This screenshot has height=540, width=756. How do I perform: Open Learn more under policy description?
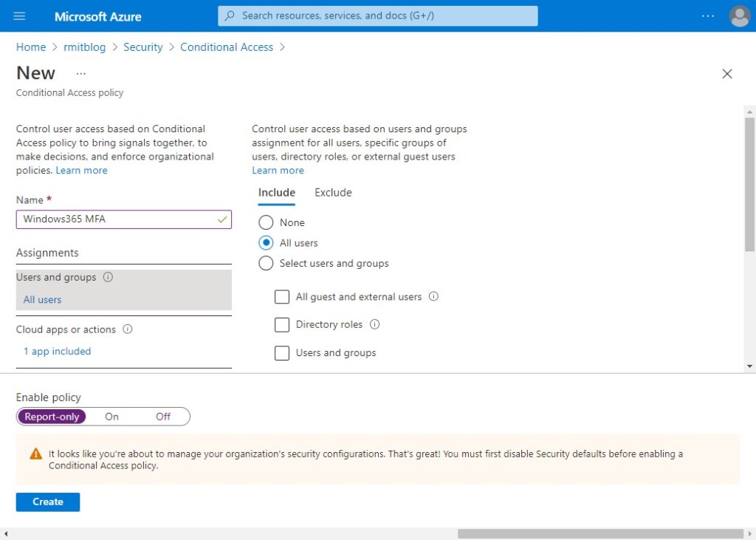[x=81, y=171]
